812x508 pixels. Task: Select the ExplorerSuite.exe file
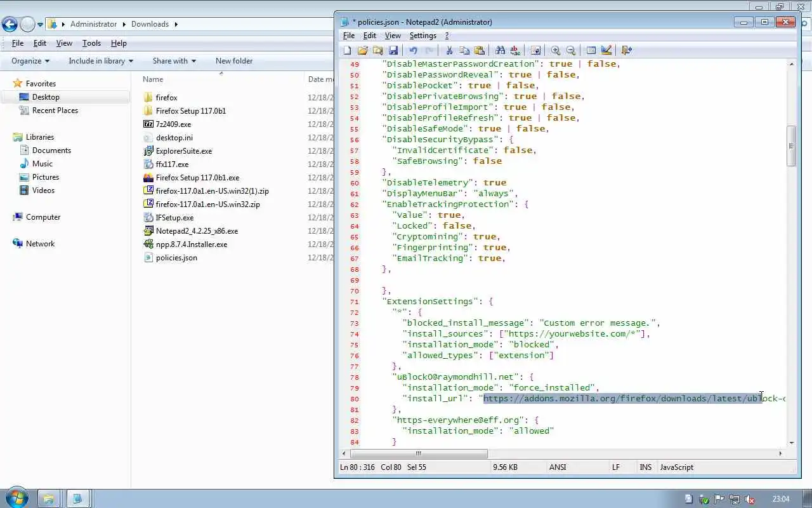(x=184, y=151)
